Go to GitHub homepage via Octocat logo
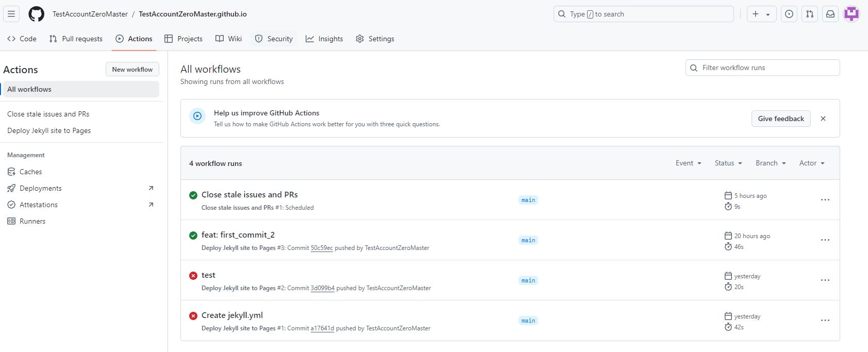This screenshot has height=352, width=868. click(x=36, y=14)
